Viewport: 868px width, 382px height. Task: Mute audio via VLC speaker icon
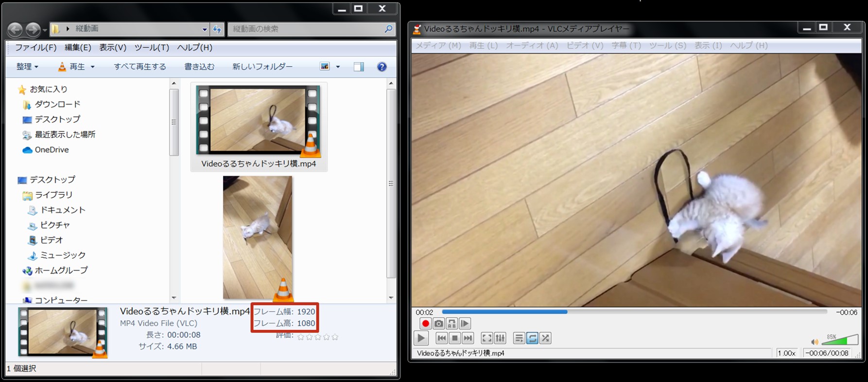click(x=815, y=342)
